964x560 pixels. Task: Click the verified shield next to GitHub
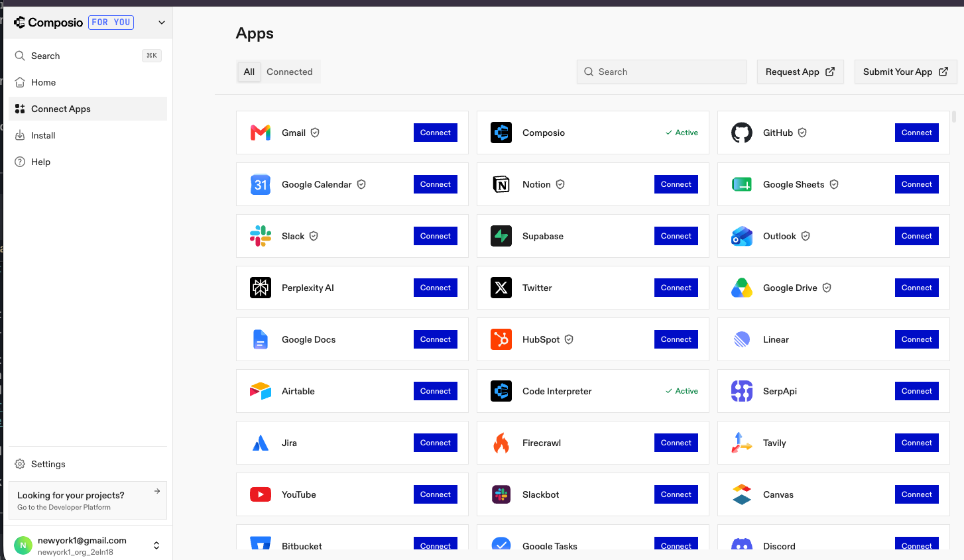pos(802,133)
